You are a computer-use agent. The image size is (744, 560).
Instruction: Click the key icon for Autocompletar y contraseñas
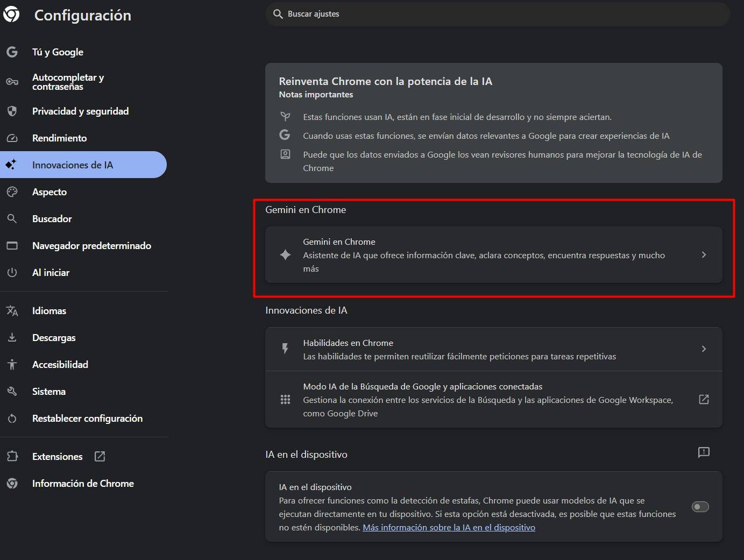point(12,82)
